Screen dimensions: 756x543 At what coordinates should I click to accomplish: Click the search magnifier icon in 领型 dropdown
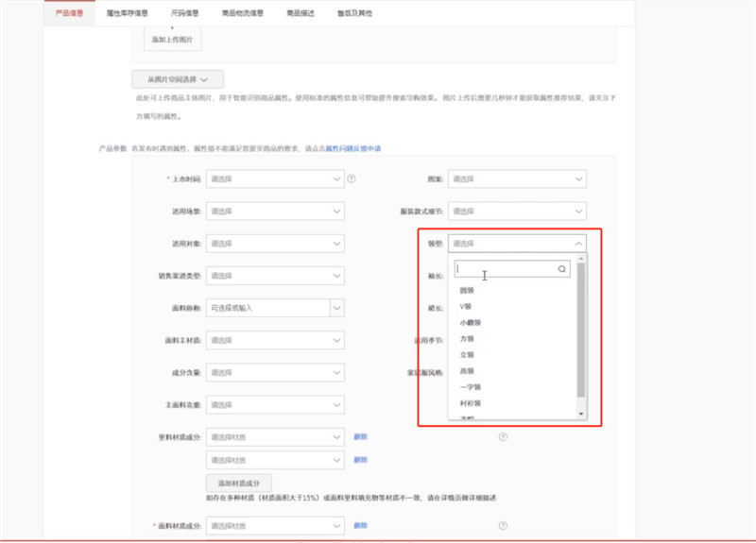tap(561, 269)
